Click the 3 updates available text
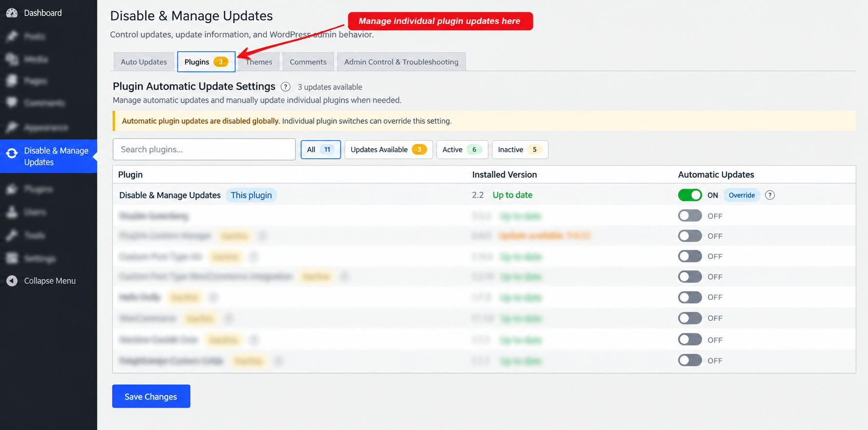868x430 pixels. click(x=330, y=87)
